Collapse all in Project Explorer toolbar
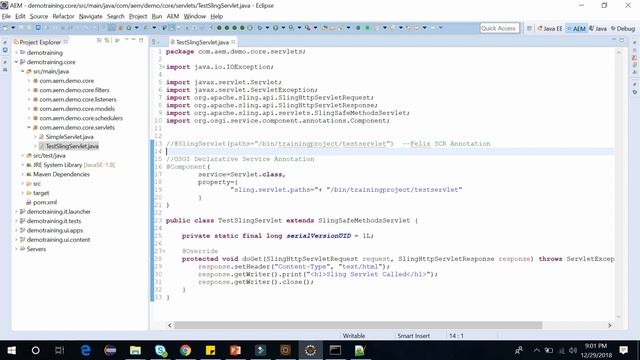Screen dimensions: 640x360 click(99, 40)
